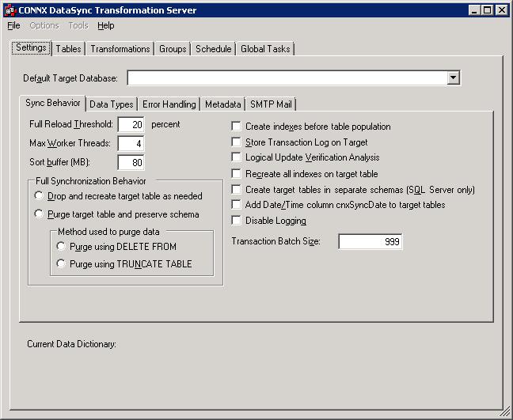513x420 pixels.
Task: Click the Transaction Batch Size field
Action: tap(370, 241)
